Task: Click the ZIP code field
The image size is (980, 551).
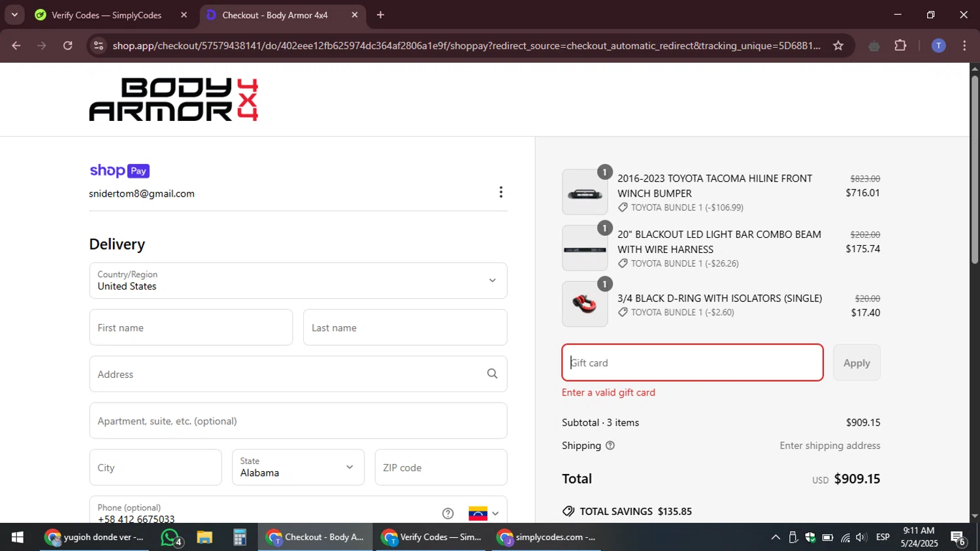Action: pos(441,467)
